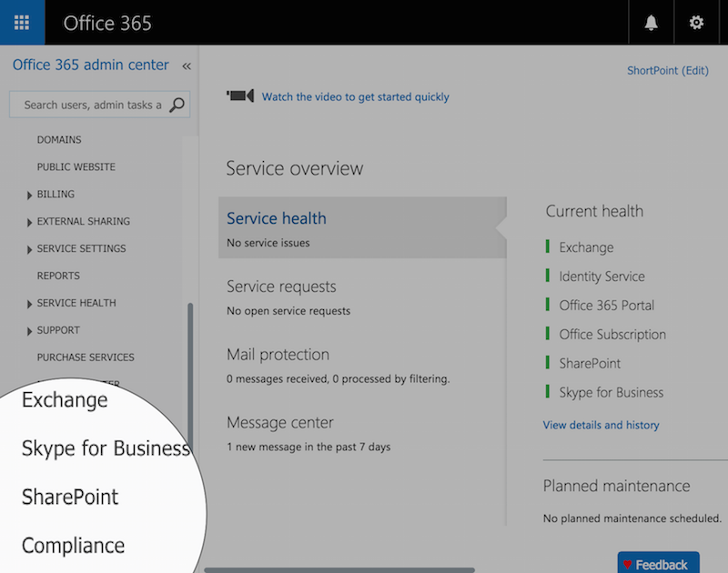728x573 pixels.
Task: Click the Planned maintenance heading
Action: (616, 486)
